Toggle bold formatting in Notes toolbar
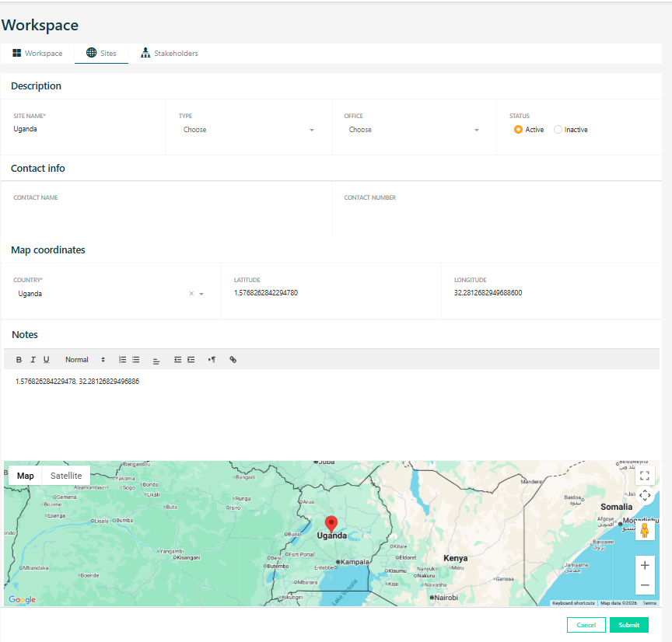This screenshot has height=642, width=672. tap(19, 360)
